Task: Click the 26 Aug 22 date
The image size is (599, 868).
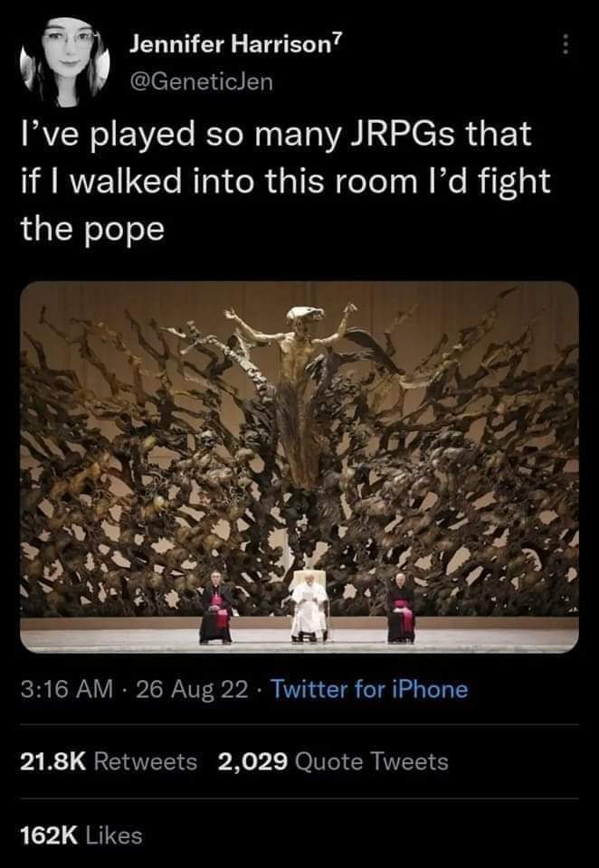Action: [191, 690]
